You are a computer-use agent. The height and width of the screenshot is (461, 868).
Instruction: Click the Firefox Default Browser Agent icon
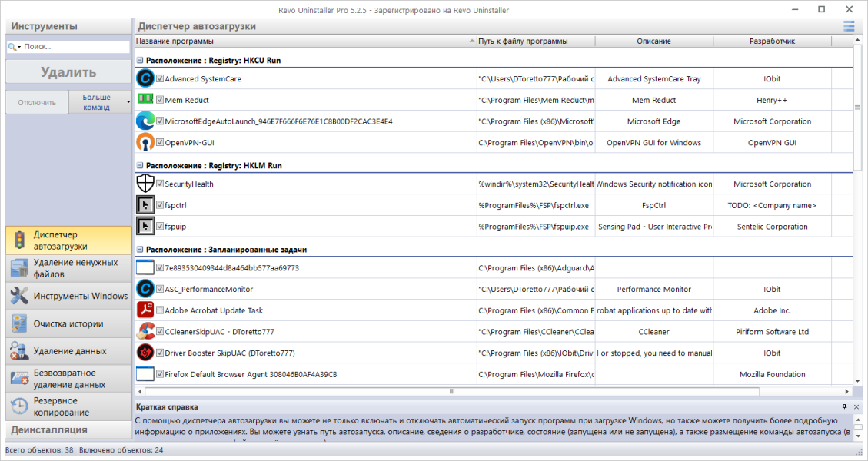(145, 373)
